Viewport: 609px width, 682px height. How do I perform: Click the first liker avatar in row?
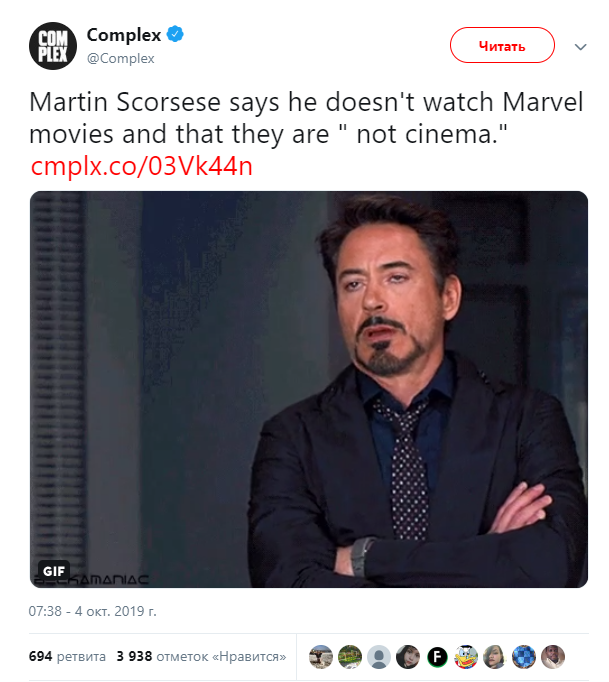tap(321, 657)
